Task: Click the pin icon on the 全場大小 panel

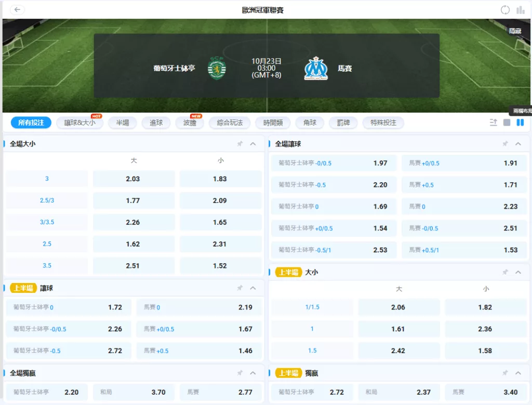Action: [238, 144]
